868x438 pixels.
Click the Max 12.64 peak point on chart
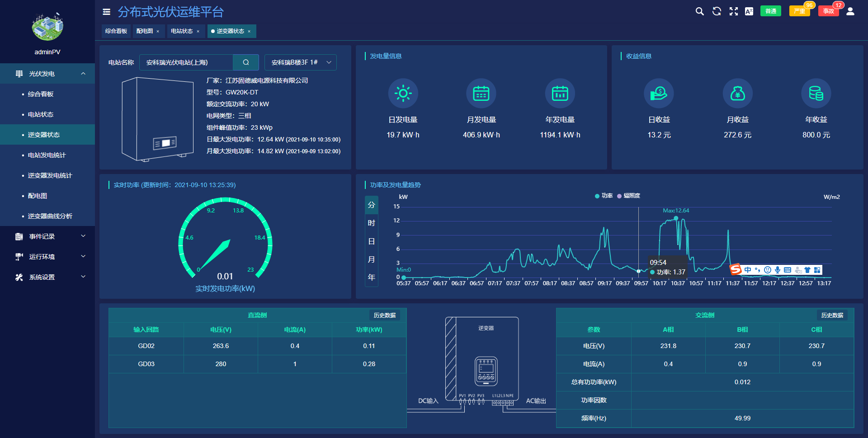pos(676,218)
